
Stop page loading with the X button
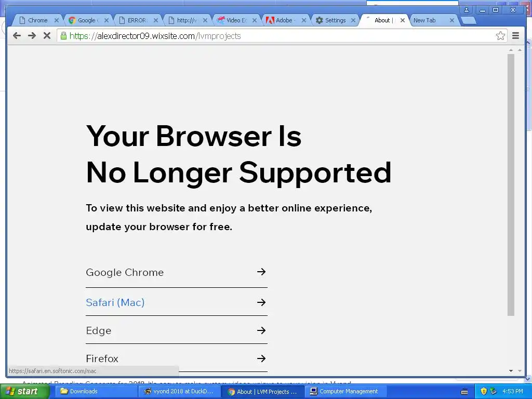click(x=47, y=36)
